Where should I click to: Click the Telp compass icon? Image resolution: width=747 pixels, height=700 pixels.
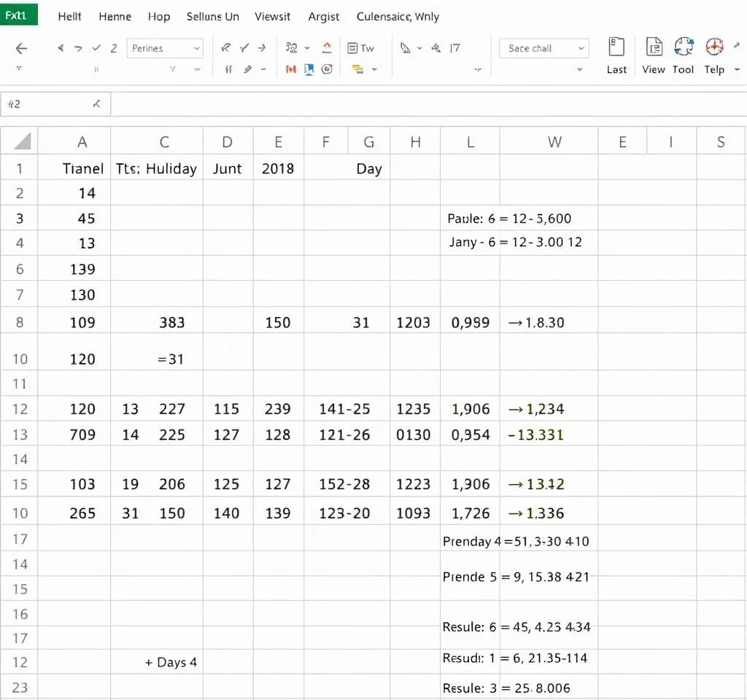[714, 47]
